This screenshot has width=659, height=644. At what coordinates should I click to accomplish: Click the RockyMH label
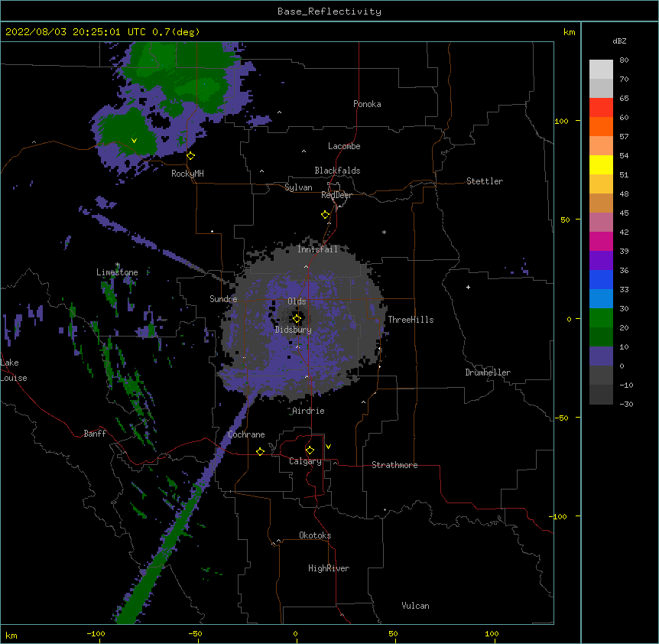187,174
